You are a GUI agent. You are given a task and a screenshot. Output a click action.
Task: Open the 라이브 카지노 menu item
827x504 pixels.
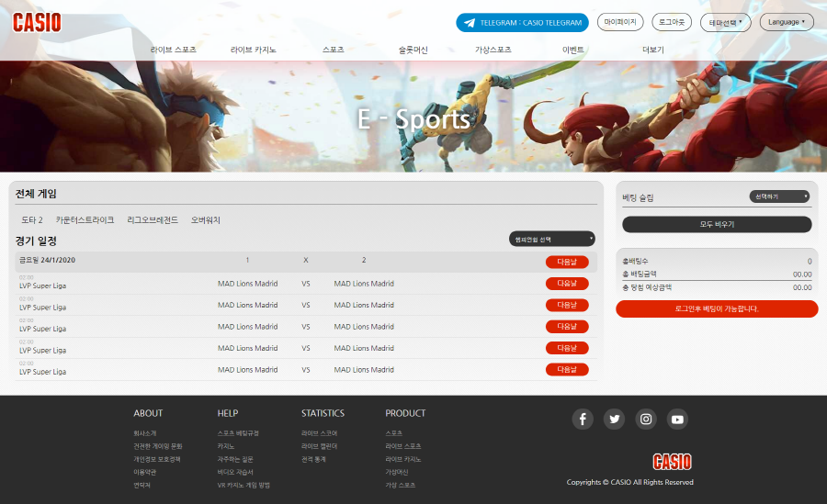pos(254,50)
